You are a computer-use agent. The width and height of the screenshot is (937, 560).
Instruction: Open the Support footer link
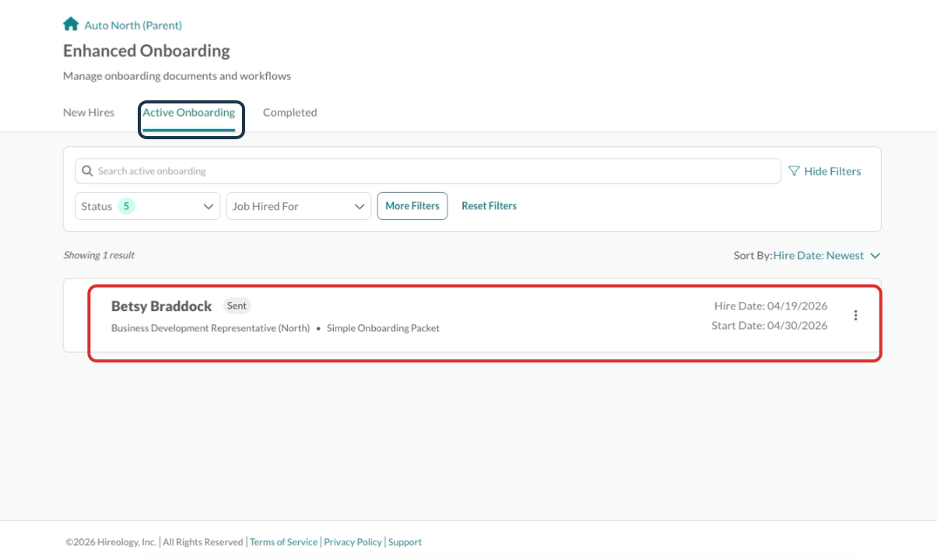405,542
